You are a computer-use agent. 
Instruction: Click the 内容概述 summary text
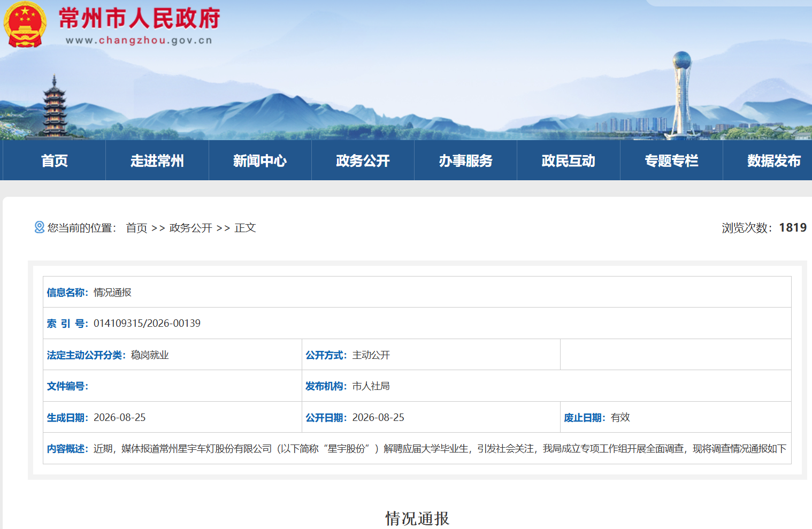440,448
